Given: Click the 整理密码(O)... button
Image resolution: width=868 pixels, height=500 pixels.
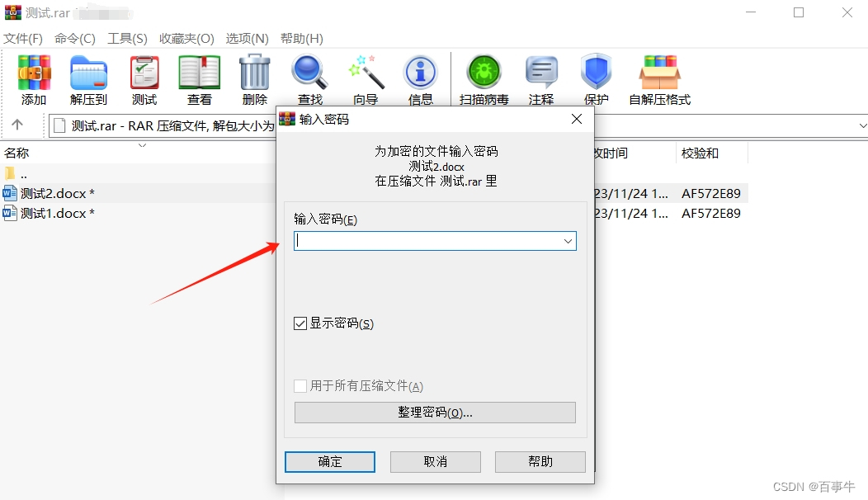Looking at the screenshot, I should [x=435, y=413].
